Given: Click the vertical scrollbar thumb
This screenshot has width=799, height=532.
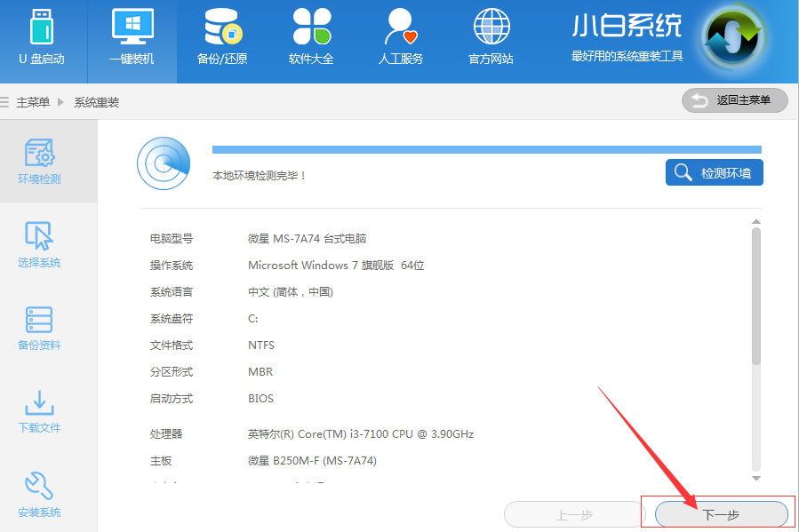Looking at the screenshot, I should click(x=756, y=297).
